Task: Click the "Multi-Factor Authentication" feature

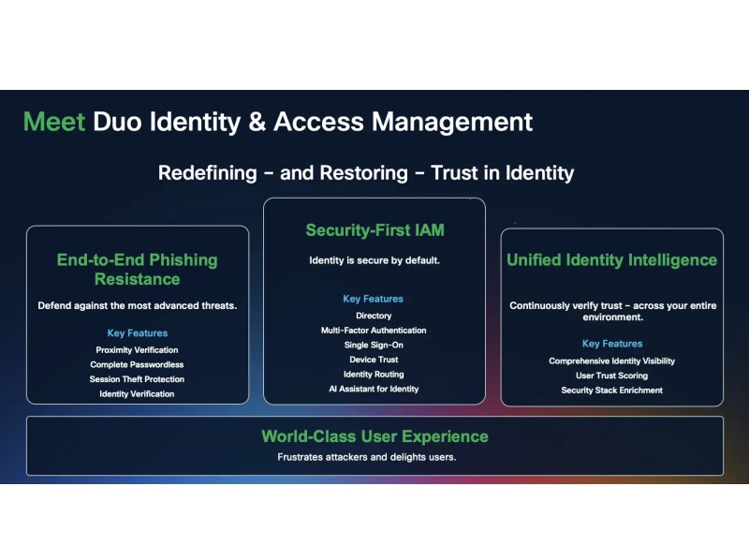Action: point(374,331)
